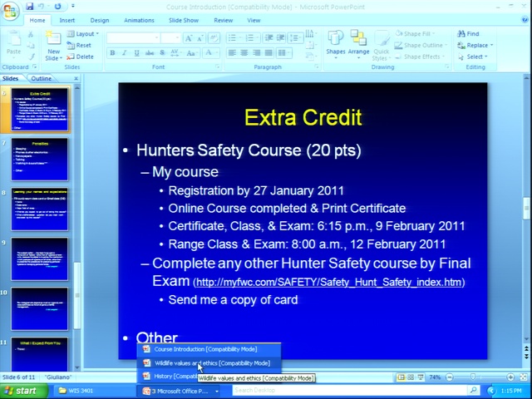The image size is (532, 399).
Task: Open the Font Color dropdown
Action: pos(210,53)
